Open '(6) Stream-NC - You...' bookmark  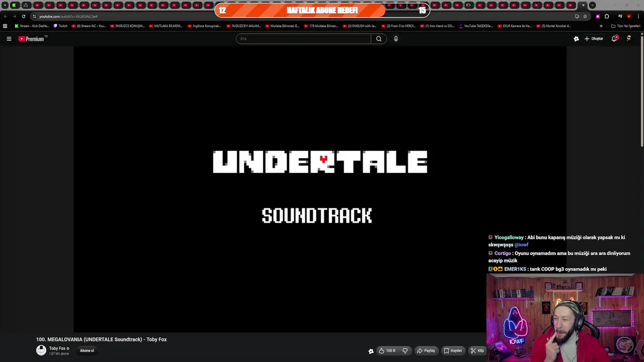[x=89, y=26]
